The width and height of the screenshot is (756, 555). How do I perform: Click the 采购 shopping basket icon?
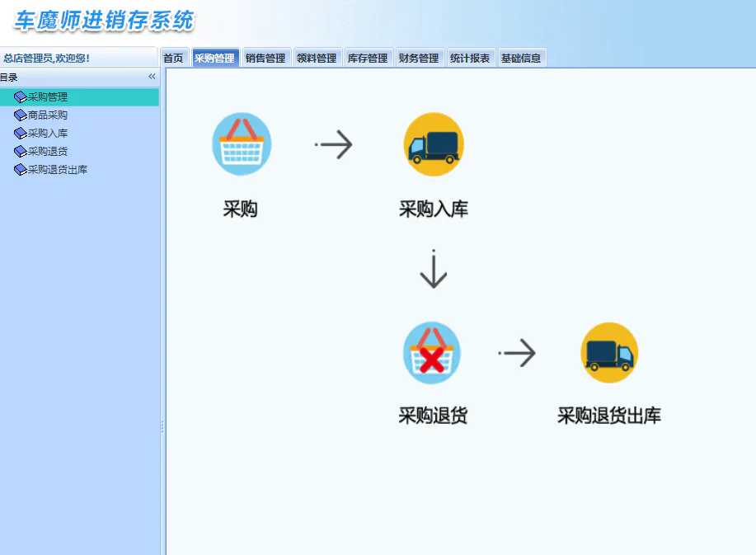(242, 144)
